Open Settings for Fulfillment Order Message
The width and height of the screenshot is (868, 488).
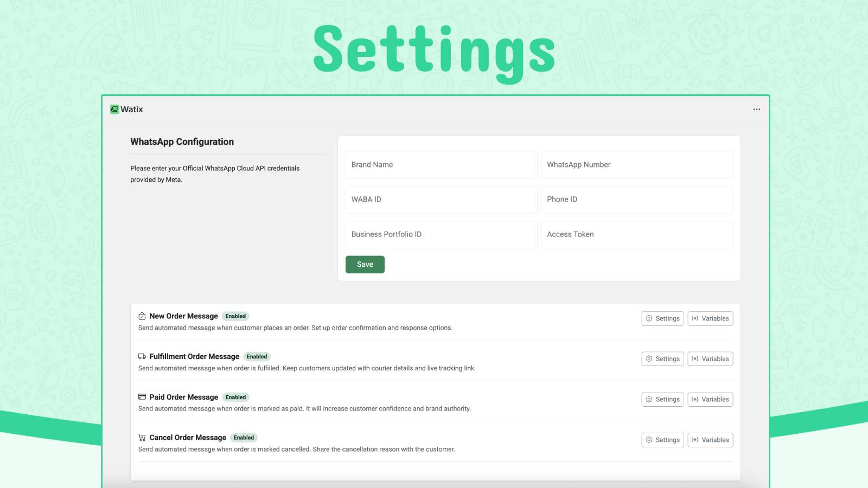[x=662, y=359]
